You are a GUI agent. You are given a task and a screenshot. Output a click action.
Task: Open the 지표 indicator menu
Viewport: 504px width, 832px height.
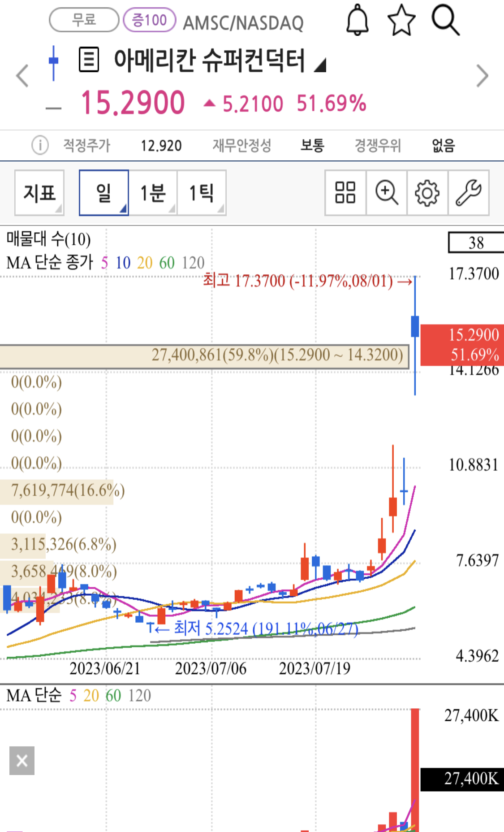point(39,193)
